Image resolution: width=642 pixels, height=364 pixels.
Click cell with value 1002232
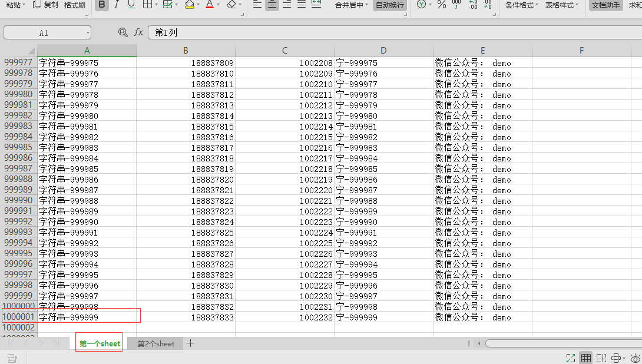[284, 317]
